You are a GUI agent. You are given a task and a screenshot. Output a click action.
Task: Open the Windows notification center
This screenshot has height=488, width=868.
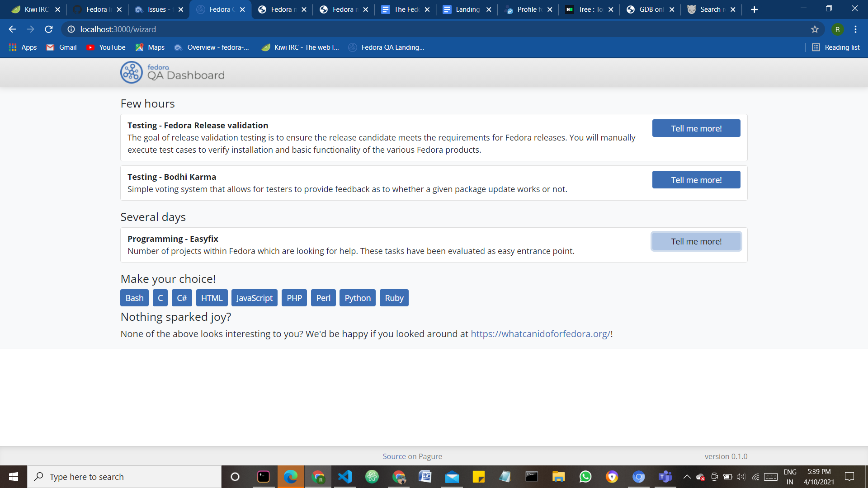[849, 477]
